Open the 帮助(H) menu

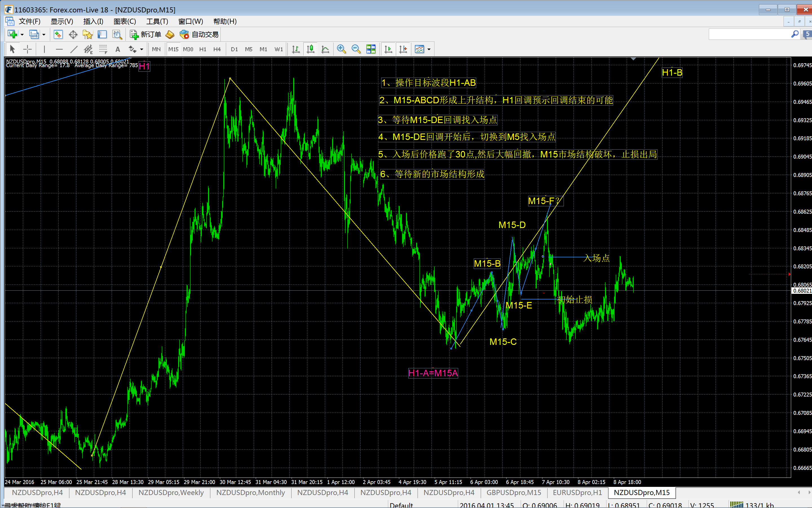tap(225, 21)
